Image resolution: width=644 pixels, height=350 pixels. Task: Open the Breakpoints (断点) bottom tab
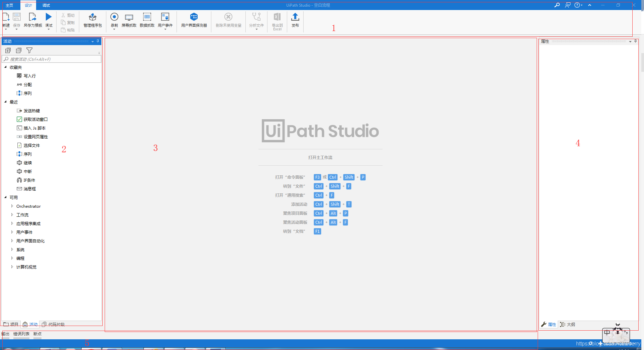tap(37, 334)
